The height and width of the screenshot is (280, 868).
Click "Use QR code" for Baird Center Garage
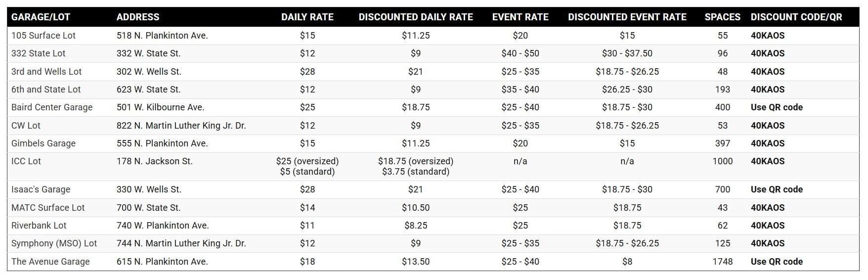tap(776, 107)
